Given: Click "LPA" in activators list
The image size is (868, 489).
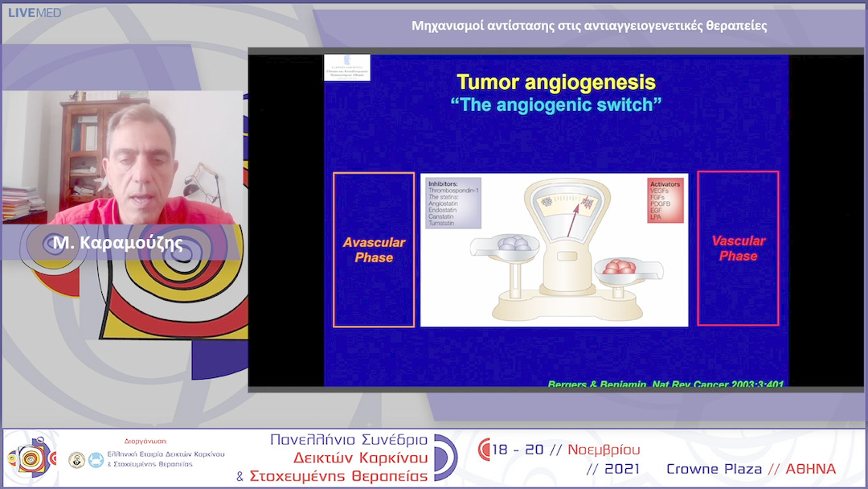Looking at the screenshot, I should (656, 217).
